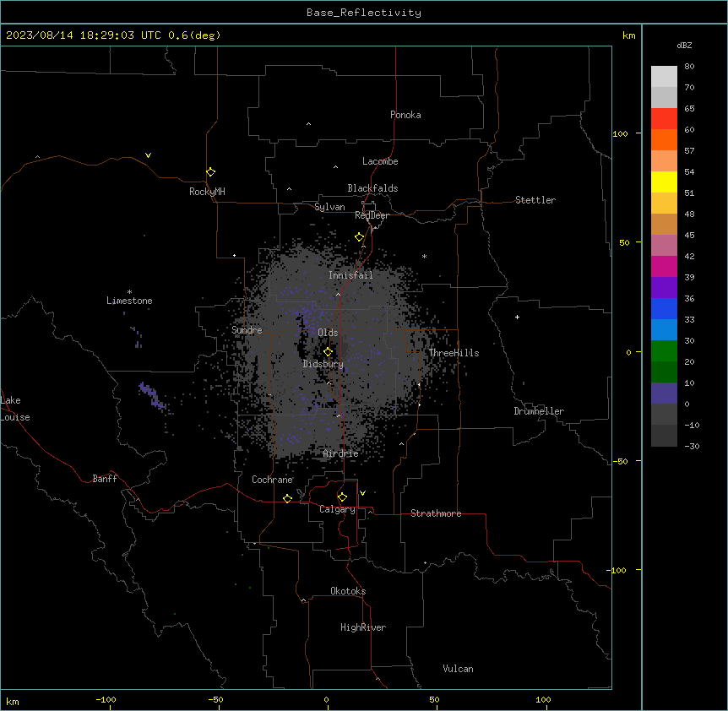Viewport: 728px width, 711px height.
Task: Click the Stettler city label
Action: point(535,200)
